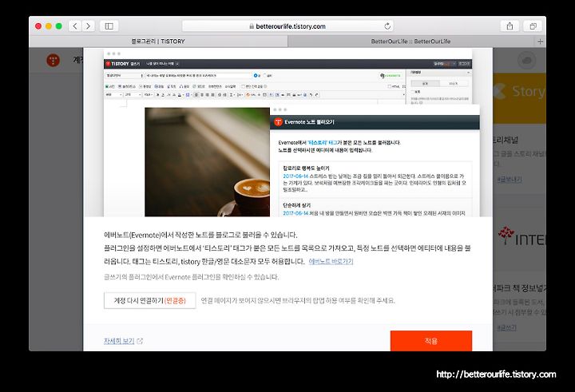
Task: Maximize Safari with the green button
Action: coord(58,26)
